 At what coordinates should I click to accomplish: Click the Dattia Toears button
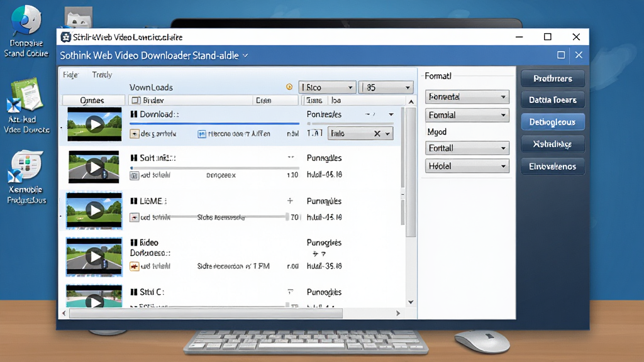(x=552, y=100)
